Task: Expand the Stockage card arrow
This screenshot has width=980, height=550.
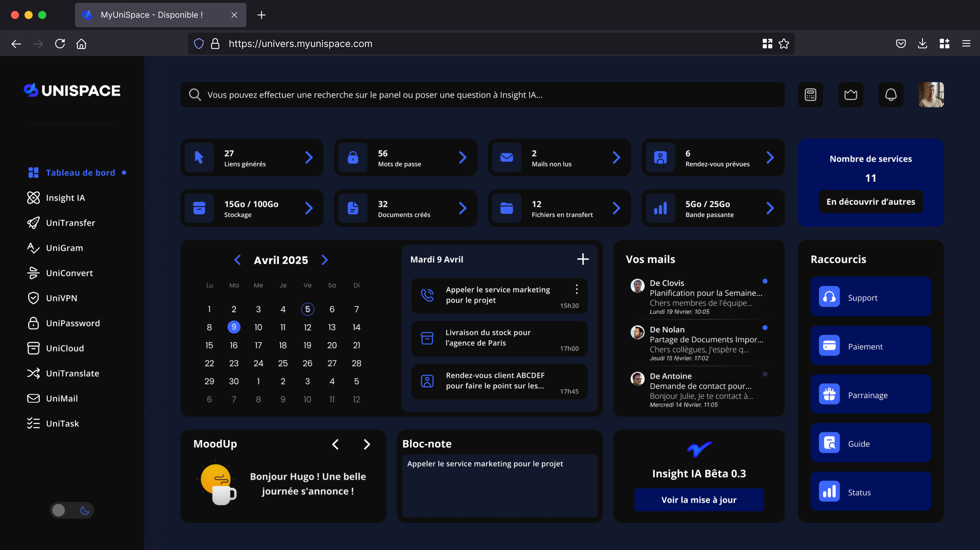Action: click(x=309, y=208)
